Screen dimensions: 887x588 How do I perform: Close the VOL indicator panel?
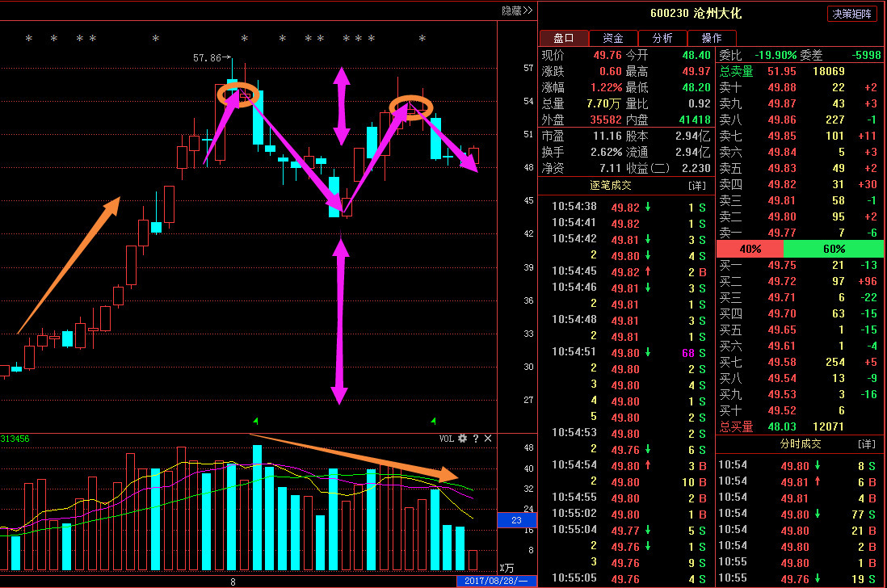[x=488, y=439]
